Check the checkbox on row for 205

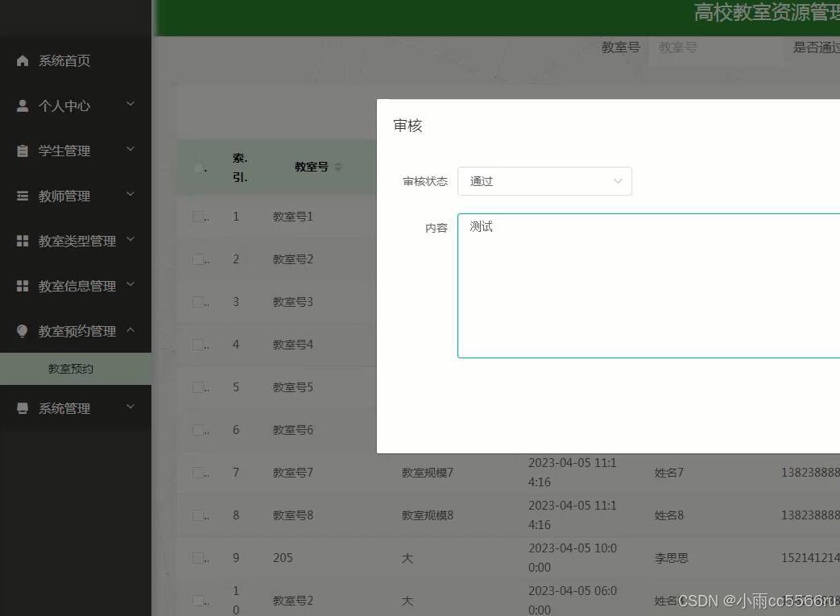[199, 557]
